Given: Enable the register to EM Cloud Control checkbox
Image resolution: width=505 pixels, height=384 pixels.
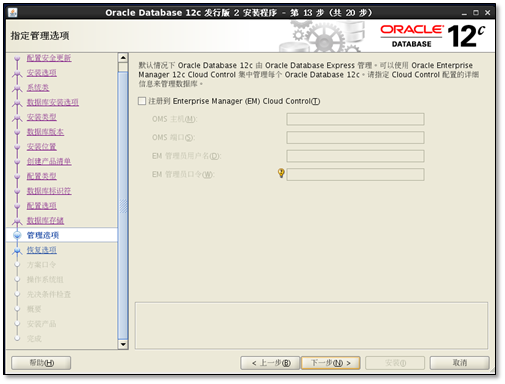Looking at the screenshot, I should pos(142,101).
